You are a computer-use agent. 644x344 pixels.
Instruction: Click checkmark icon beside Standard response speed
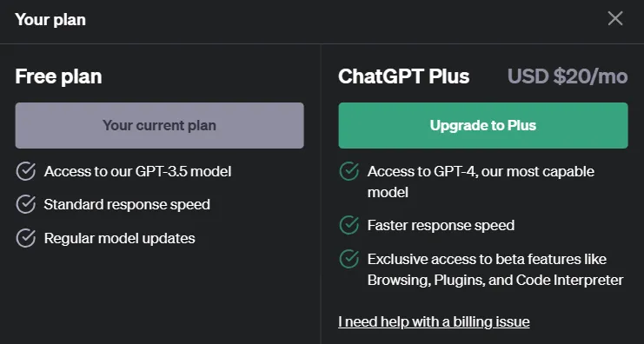tap(26, 204)
